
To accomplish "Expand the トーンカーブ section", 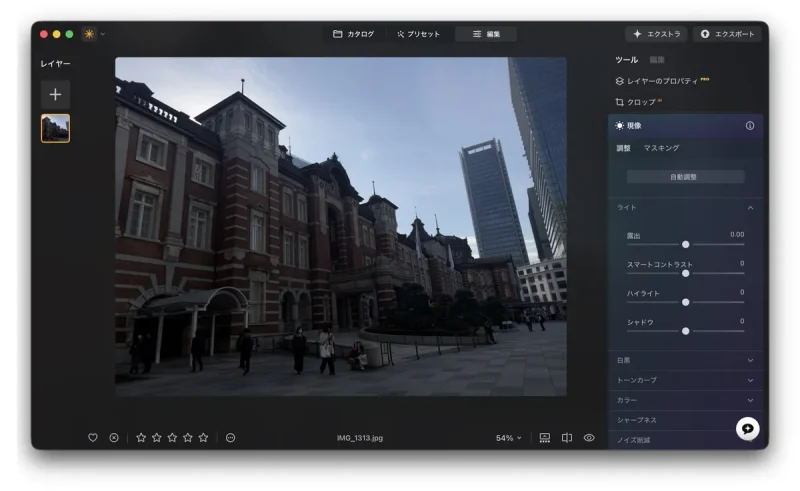I will [750, 380].
